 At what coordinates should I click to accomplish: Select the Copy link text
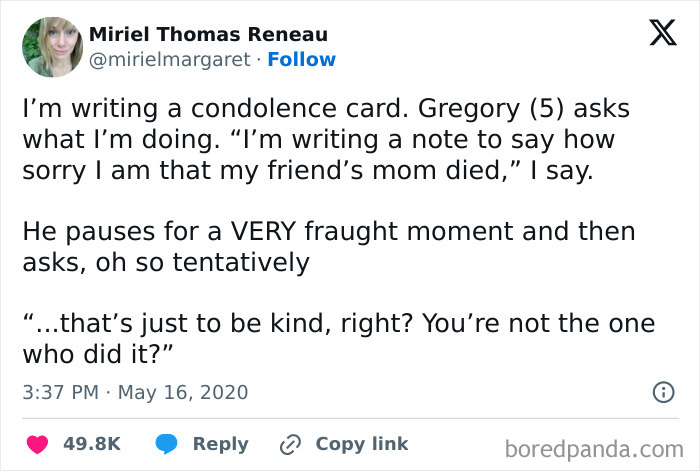361,443
